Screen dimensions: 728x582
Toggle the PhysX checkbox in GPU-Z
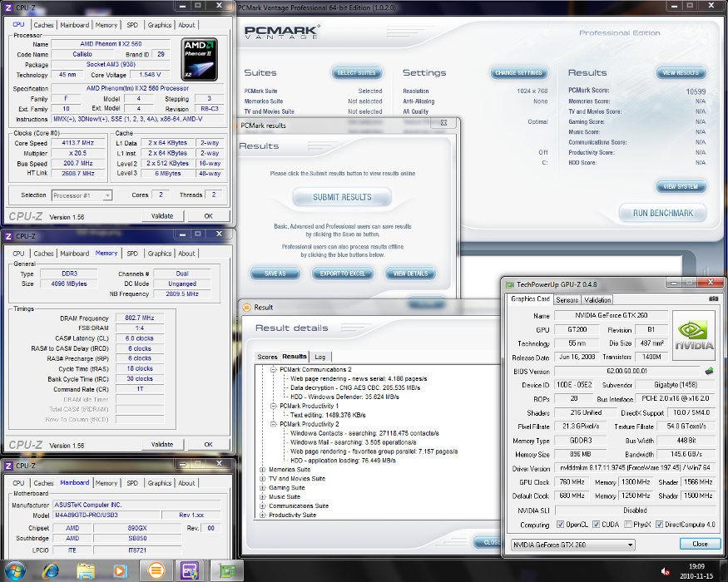pos(627,525)
